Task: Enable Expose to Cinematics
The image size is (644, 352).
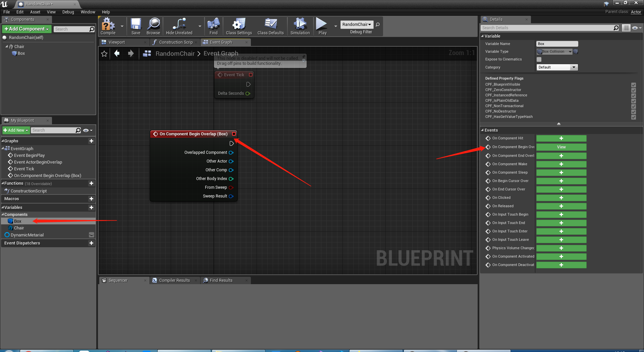Action: (x=539, y=59)
